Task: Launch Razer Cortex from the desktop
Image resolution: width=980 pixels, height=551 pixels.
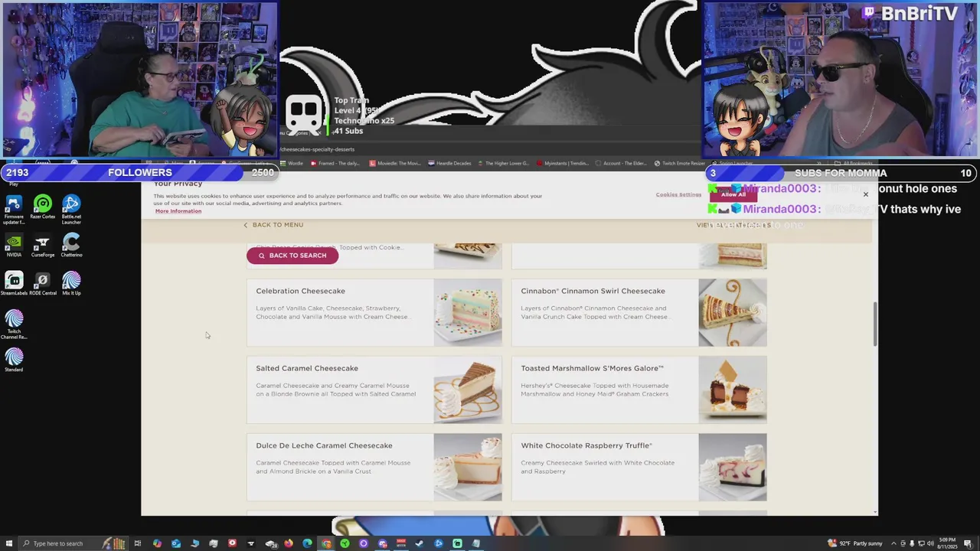Action: [x=43, y=207]
